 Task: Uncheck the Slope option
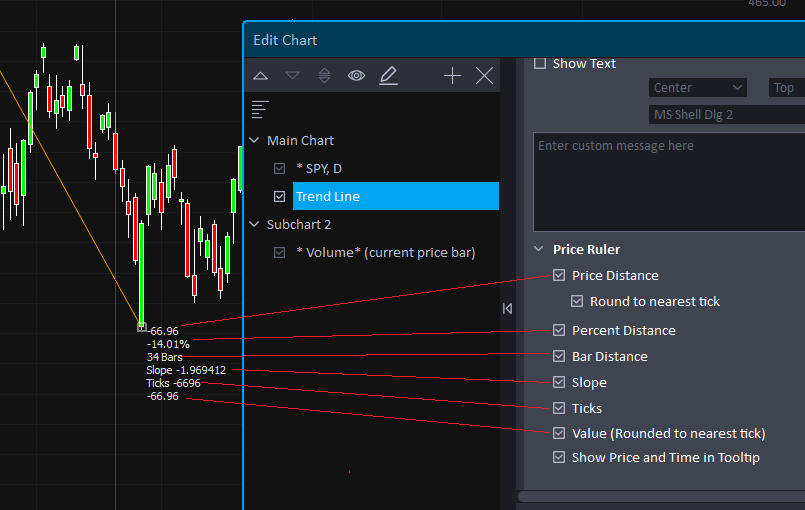[559, 383]
